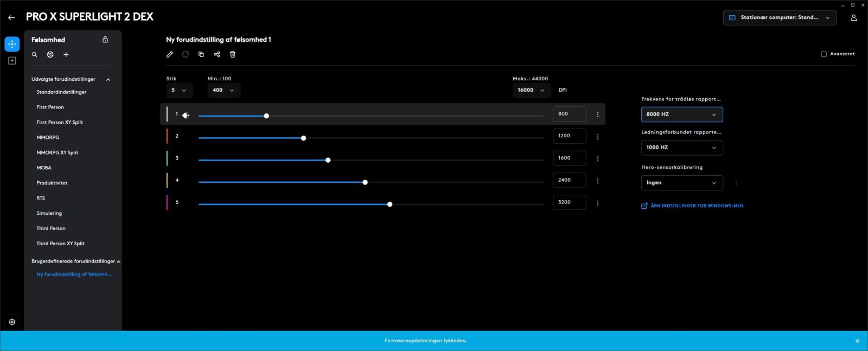Select custom preset Ny forudindstilling af følsomh...

(x=74, y=275)
